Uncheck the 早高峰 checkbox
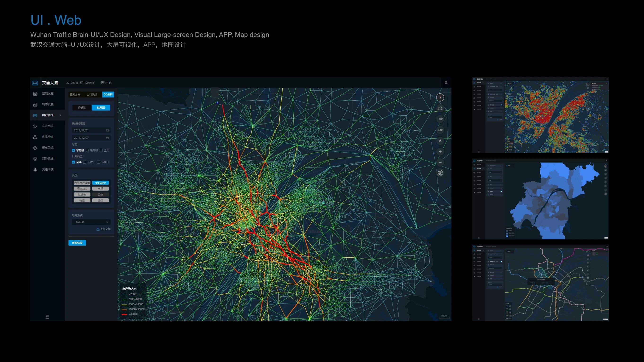This screenshot has width=644, height=362. [74, 150]
